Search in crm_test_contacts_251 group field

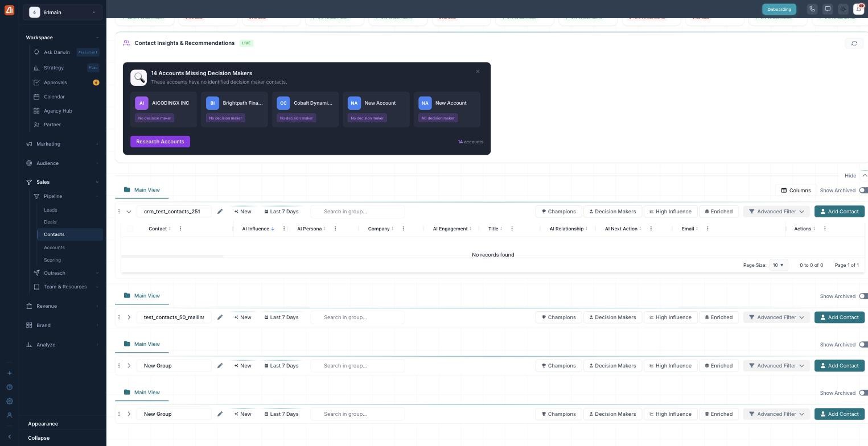click(x=357, y=212)
